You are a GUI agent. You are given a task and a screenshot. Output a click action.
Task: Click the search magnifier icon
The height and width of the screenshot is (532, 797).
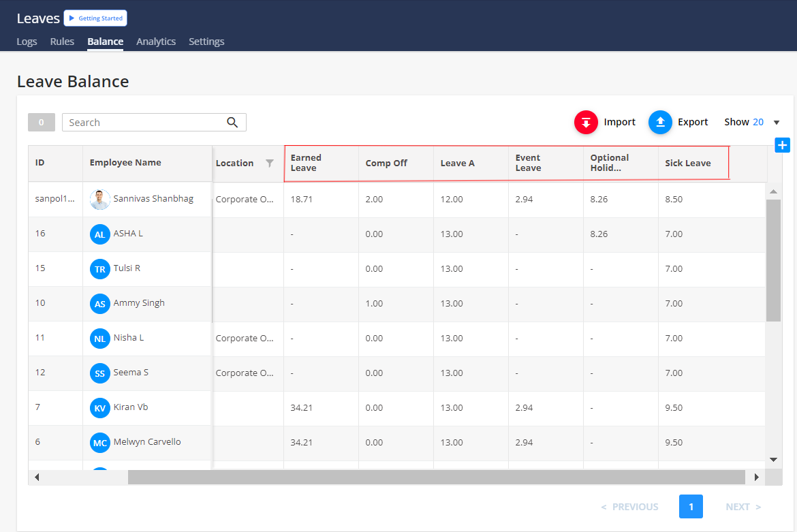pos(232,123)
